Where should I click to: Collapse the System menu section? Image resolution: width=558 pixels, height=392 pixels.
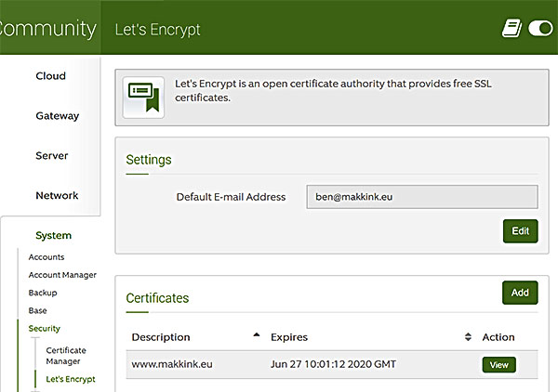coord(53,235)
